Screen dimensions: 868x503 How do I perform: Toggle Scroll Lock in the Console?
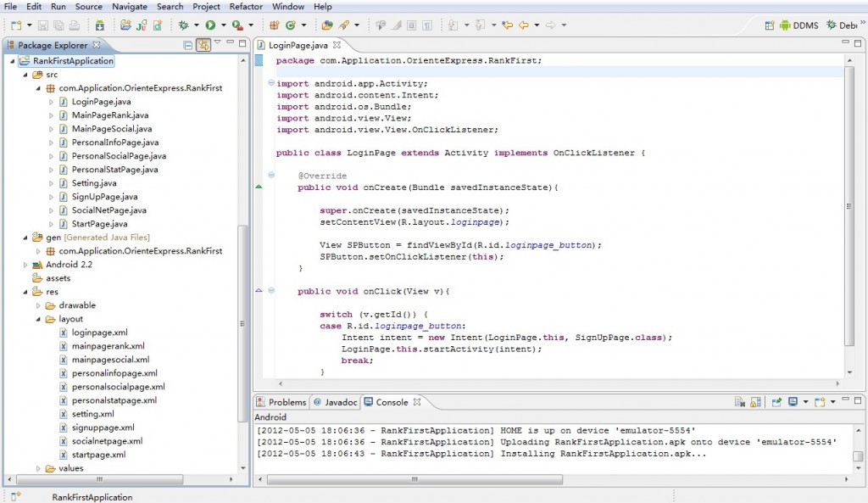(755, 403)
